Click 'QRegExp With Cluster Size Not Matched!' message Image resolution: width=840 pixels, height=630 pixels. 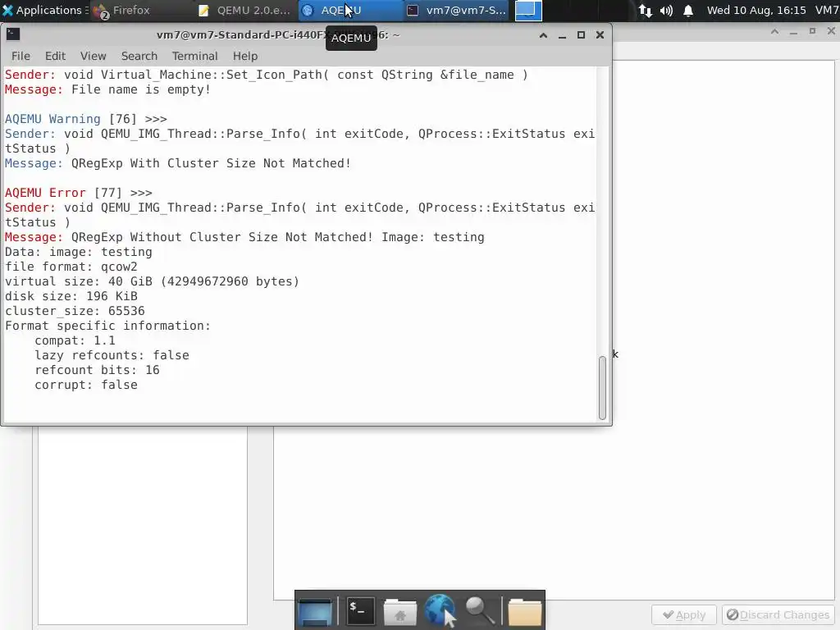coord(211,163)
